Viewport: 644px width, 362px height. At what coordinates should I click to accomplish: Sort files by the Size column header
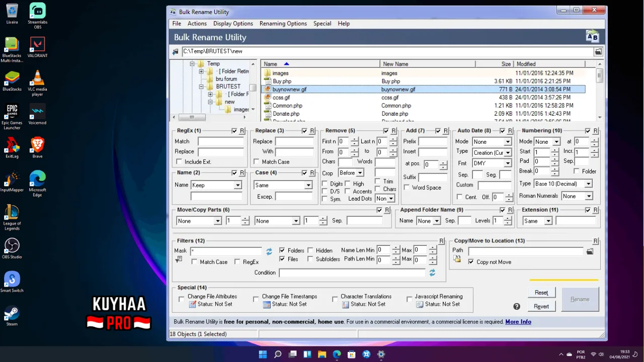(494, 64)
